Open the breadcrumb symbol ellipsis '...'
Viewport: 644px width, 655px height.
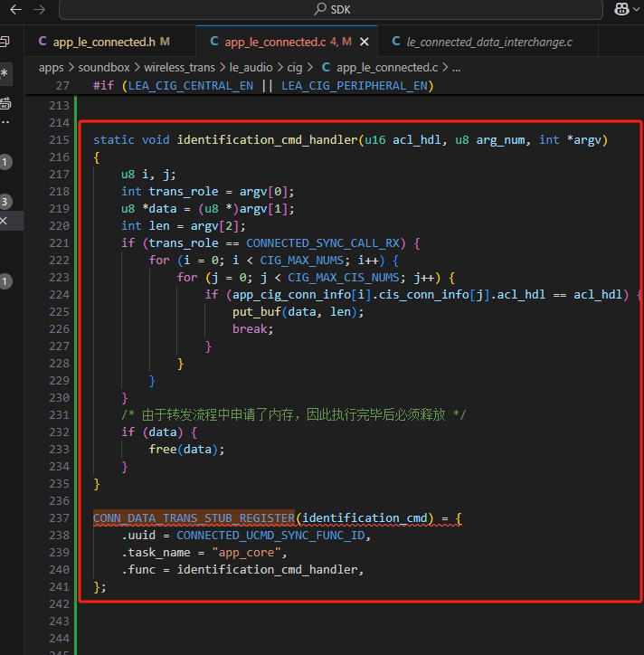pos(457,67)
